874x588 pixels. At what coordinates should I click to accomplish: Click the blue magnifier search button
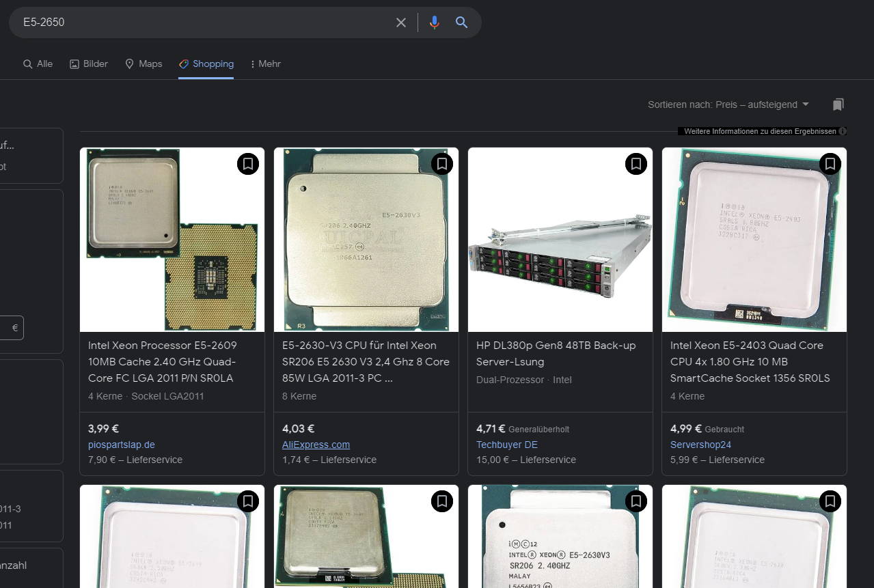point(462,23)
